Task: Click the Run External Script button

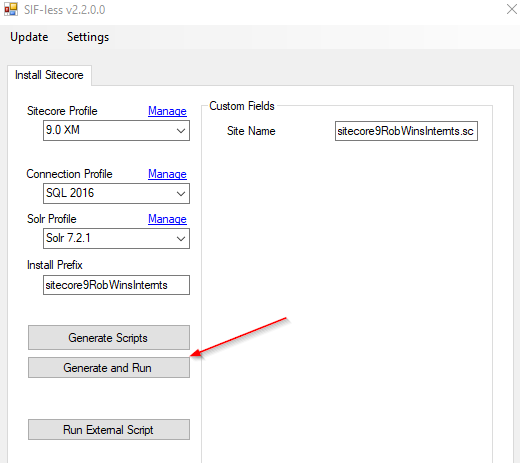Action: point(109,430)
